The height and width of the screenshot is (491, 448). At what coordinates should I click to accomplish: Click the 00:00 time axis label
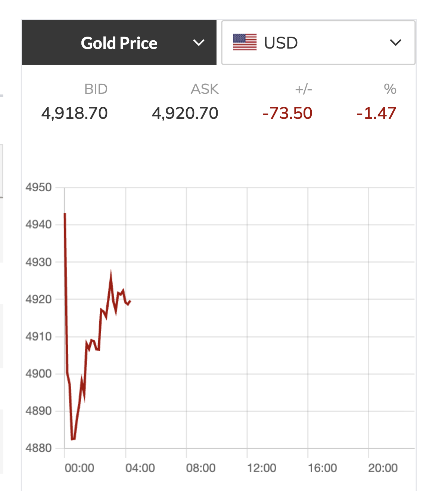79,468
